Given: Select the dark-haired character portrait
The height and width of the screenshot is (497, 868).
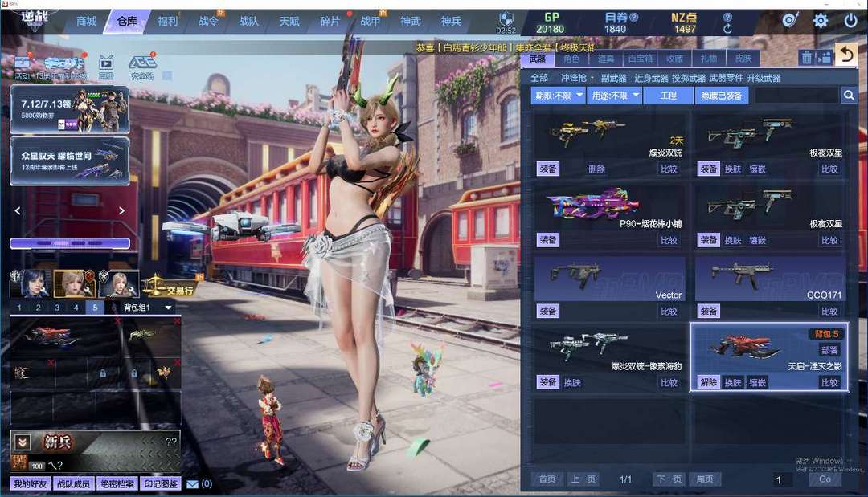Looking at the screenshot, I should click(31, 283).
